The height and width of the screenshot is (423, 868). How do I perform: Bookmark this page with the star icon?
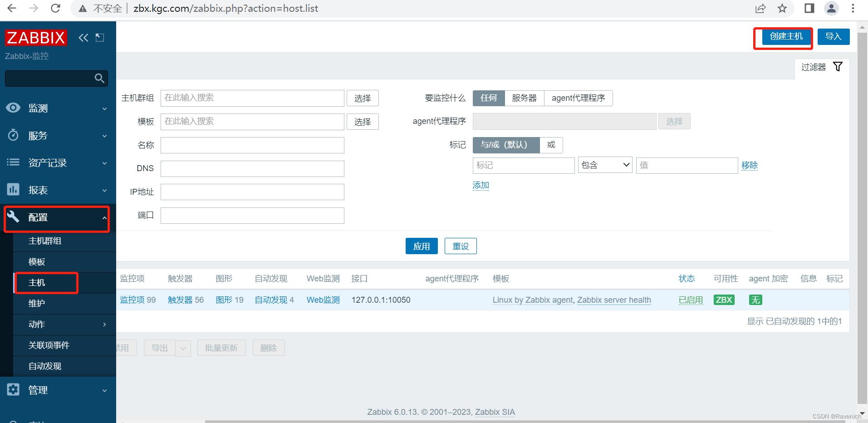pyautogui.click(x=782, y=8)
